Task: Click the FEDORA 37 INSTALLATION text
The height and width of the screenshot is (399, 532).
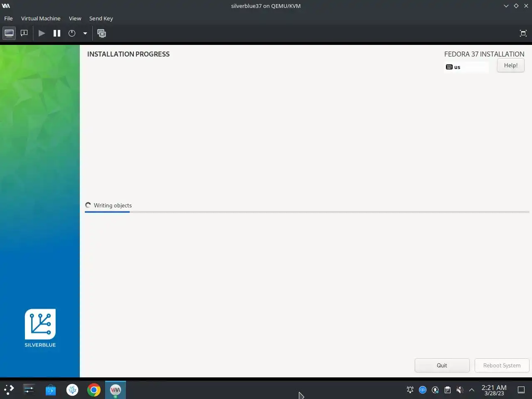Action: point(484,54)
